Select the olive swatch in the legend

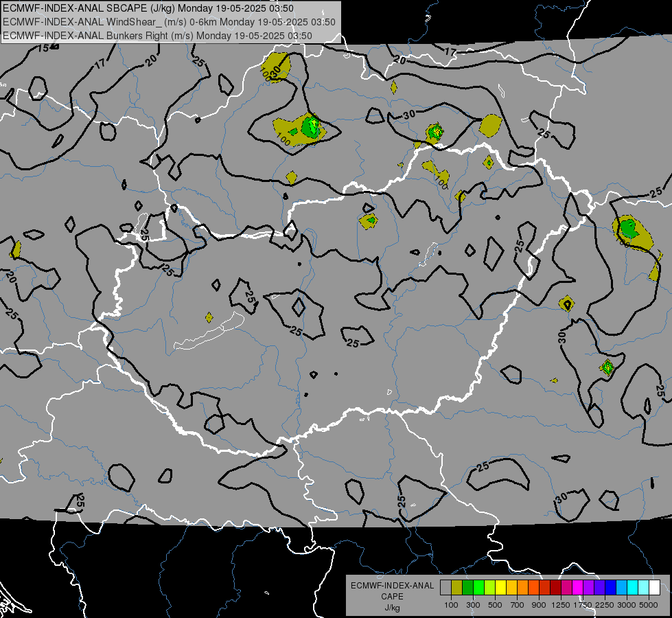457,588
